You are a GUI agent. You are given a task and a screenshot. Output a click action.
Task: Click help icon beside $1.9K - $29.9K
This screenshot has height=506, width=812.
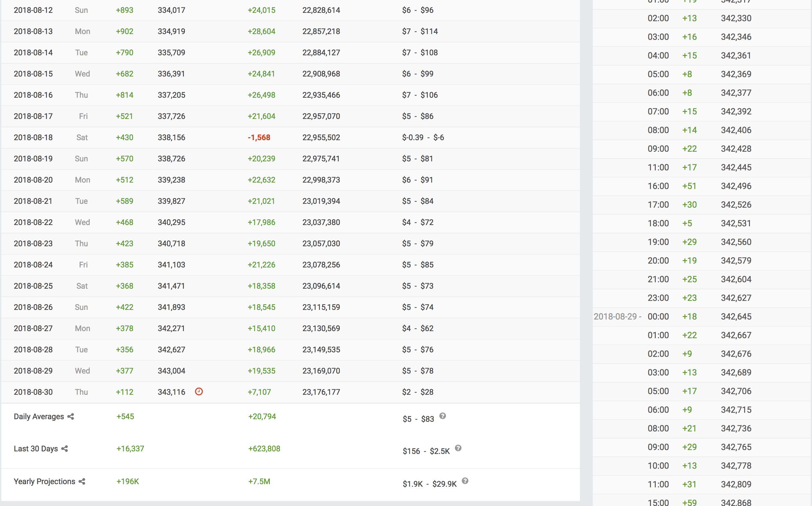[465, 481]
